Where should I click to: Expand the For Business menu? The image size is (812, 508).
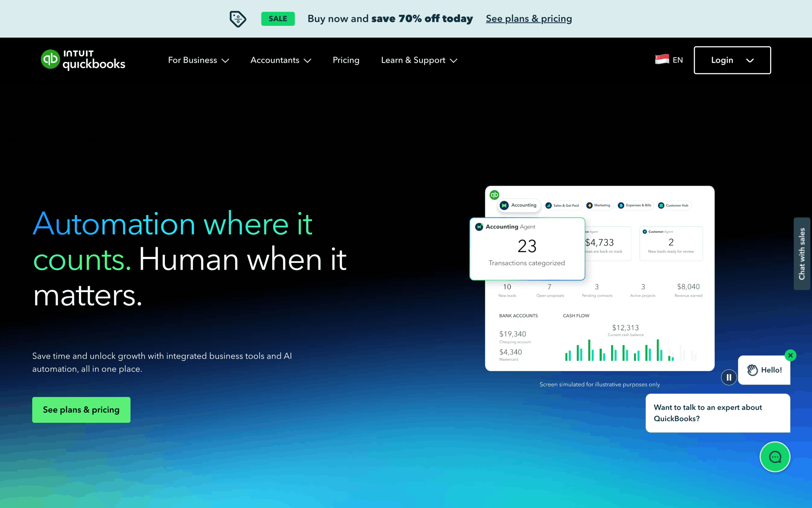(198, 60)
